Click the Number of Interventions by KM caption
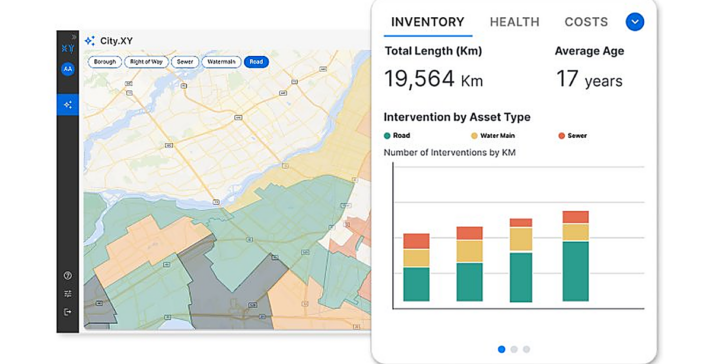712x364 pixels. click(450, 152)
